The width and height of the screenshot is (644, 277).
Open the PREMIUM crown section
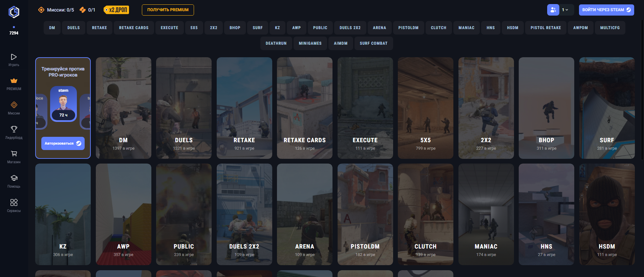click(14, 84)
